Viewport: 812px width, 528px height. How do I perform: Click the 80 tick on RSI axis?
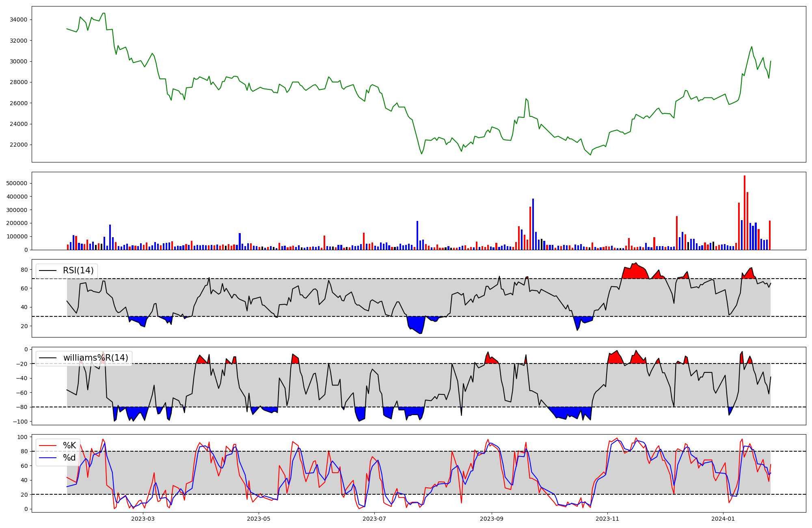point(24,270)
